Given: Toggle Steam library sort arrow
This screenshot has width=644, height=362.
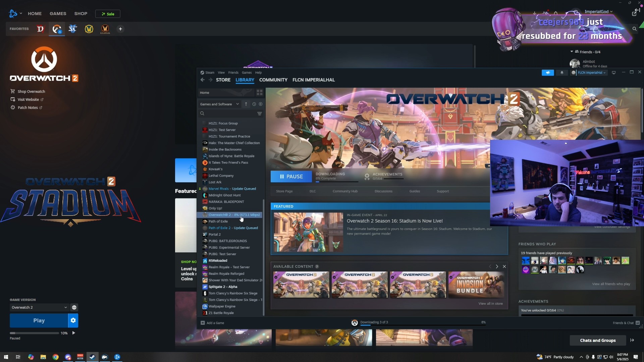Looking at the screenshot, I should point(246,104).
